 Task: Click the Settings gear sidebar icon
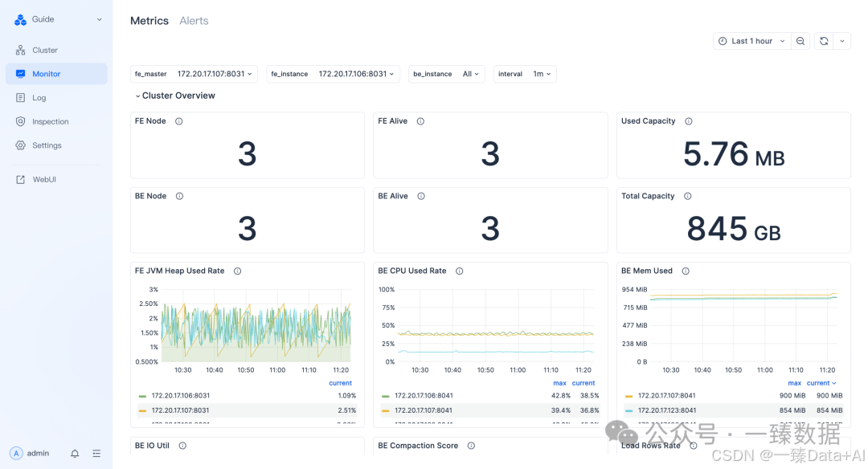pos(20,145)
